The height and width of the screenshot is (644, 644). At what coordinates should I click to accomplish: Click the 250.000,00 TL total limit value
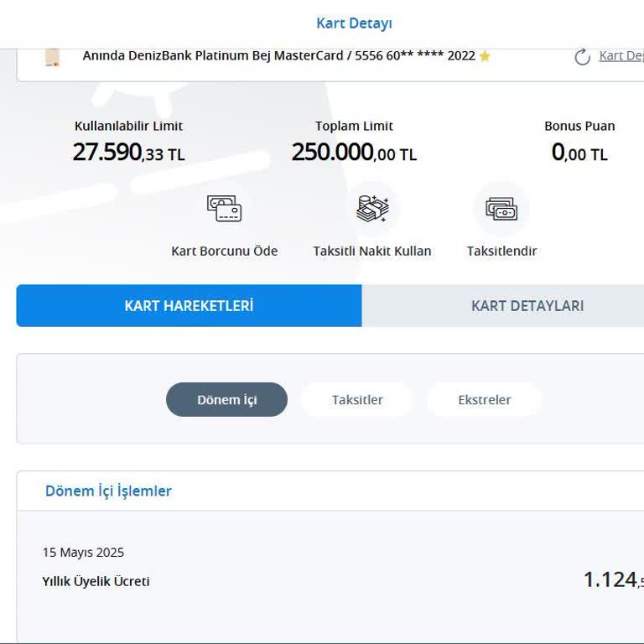(354, 153)
